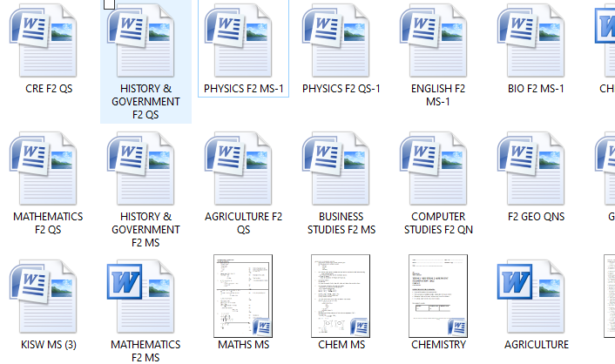Click the file name ENGLISH F2 MS-1
615x364 pixels.
438,95
